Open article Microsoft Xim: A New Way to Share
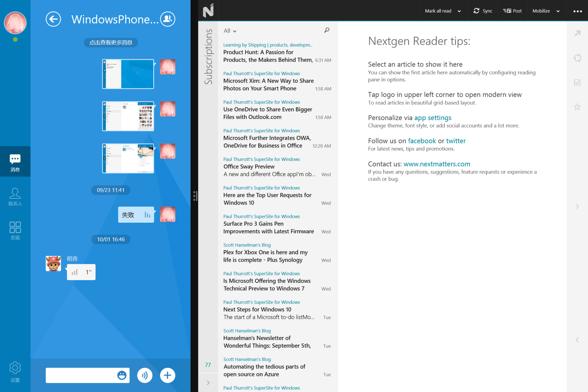Viewport: 588px width, 392px height. (277, 81)
